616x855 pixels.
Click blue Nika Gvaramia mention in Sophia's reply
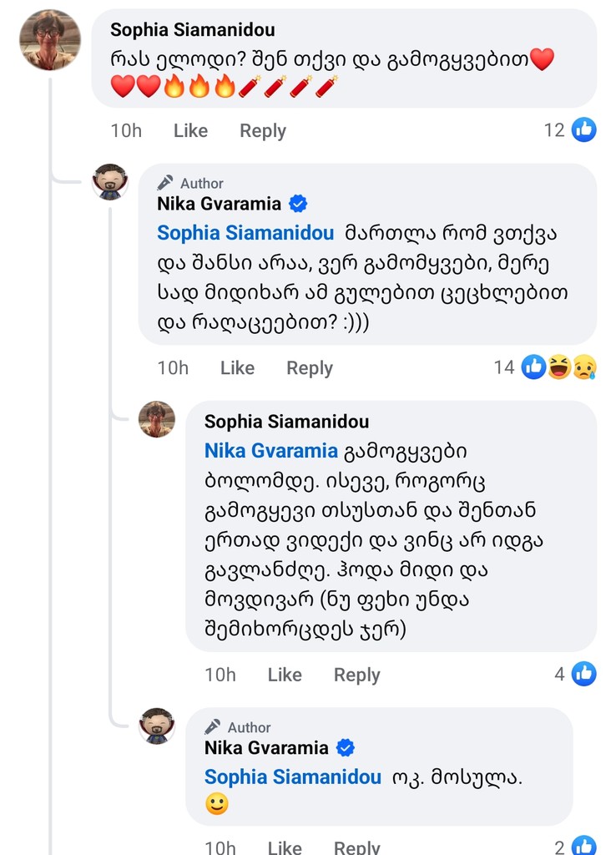[x=270, y=451]
